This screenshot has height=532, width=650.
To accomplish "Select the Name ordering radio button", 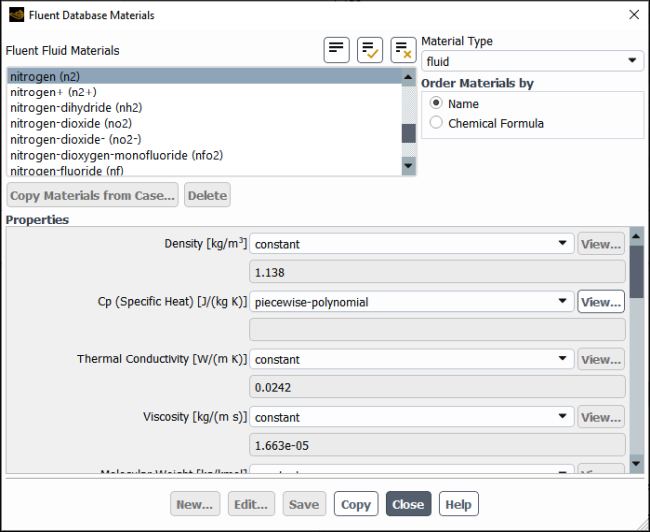I will (436, 103).
